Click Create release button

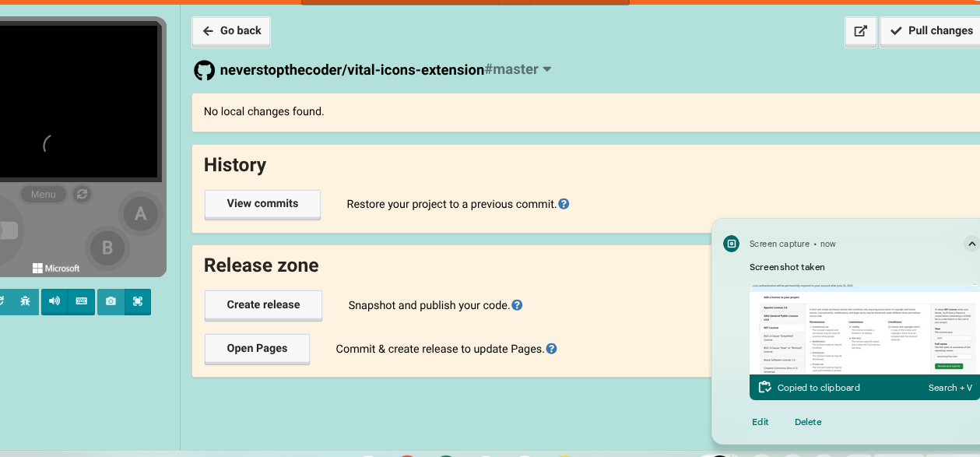click(x=263, y=305)
